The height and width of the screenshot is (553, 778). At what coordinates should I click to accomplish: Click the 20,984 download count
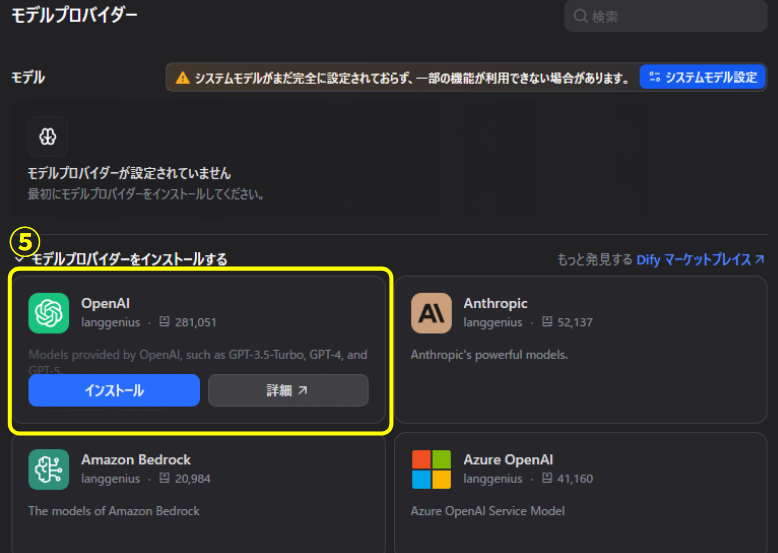(193, 479)
